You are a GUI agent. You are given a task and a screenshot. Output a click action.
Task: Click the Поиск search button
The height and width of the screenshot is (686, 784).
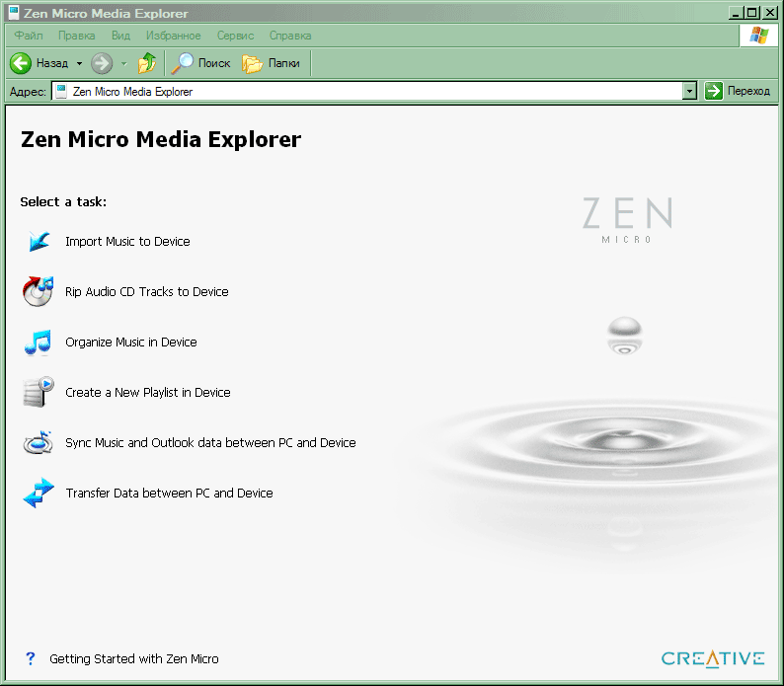(201, 63)
